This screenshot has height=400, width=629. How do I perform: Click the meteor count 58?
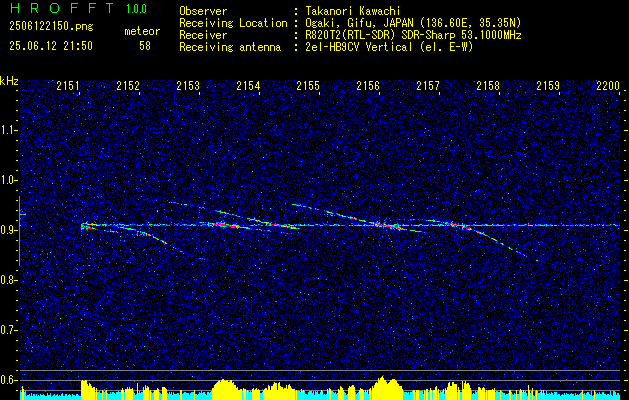(145, 46)
